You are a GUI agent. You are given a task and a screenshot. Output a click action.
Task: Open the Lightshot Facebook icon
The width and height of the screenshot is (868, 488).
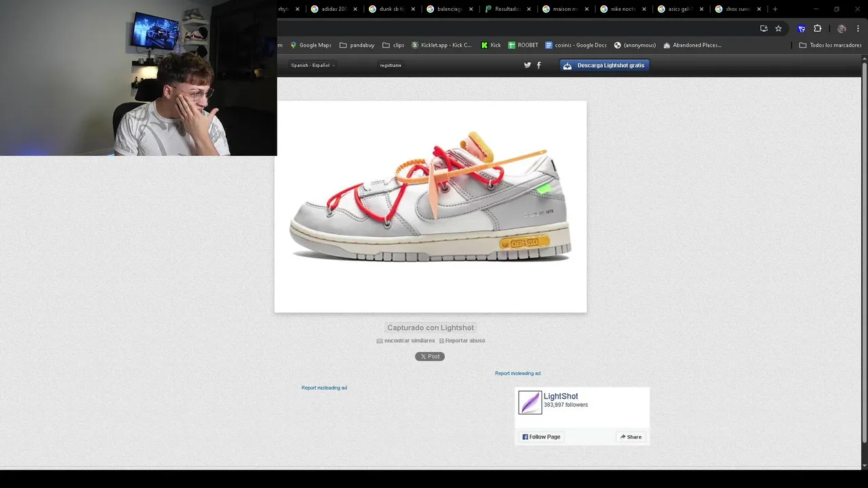coord(539,65)
